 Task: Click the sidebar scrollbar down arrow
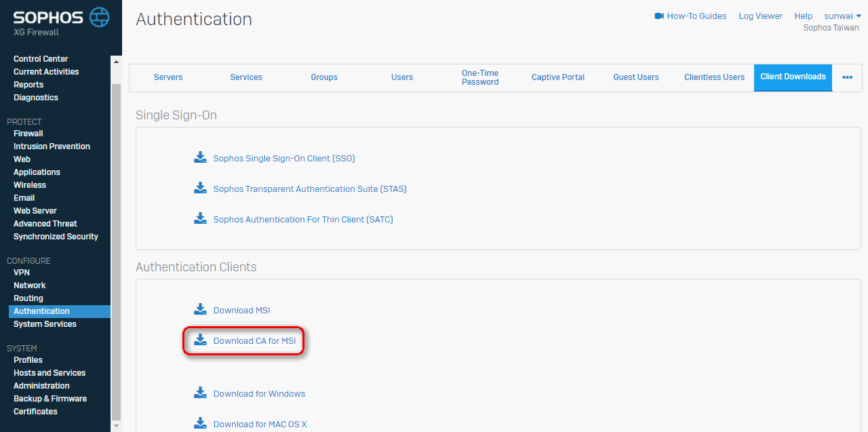pos(116,426)
